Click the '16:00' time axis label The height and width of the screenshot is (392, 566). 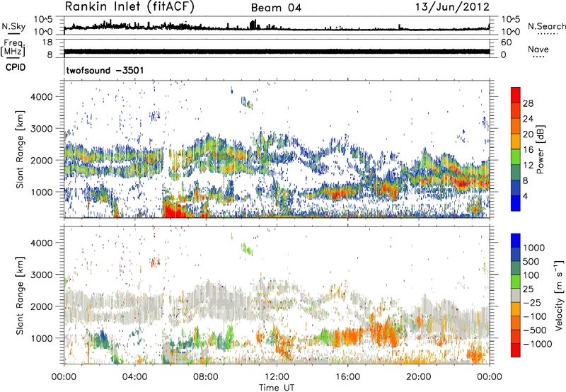pos(347,376)
